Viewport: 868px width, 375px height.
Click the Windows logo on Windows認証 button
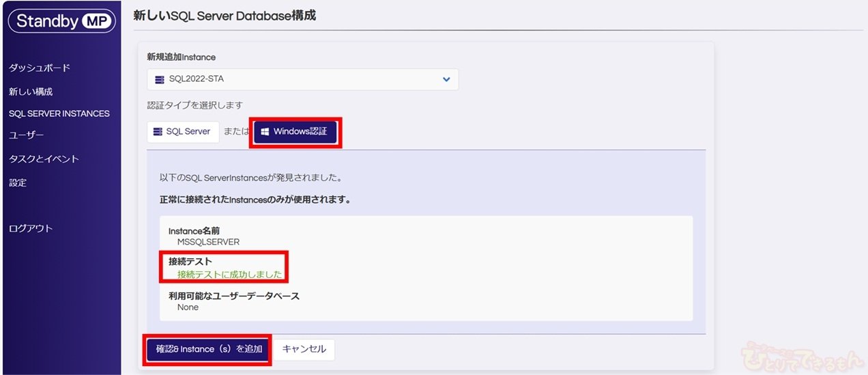coord(265,132)
